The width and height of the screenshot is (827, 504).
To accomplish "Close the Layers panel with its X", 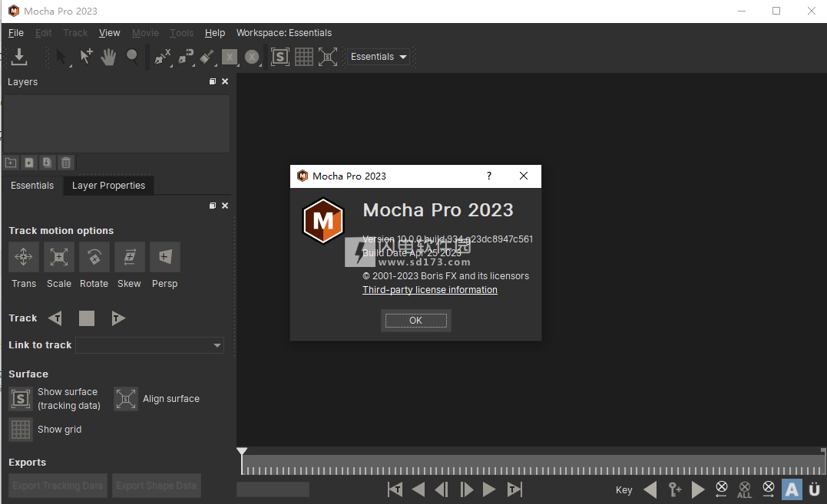I will tap(225, 81).
